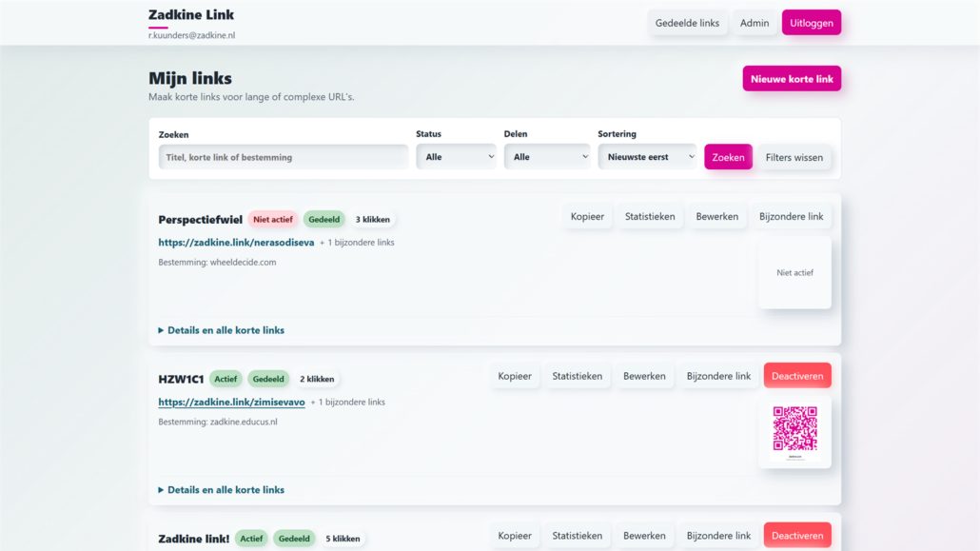The image size is (980, 551).
Task: Click the 2 klikken badge
Action: [x=317, y=379]
